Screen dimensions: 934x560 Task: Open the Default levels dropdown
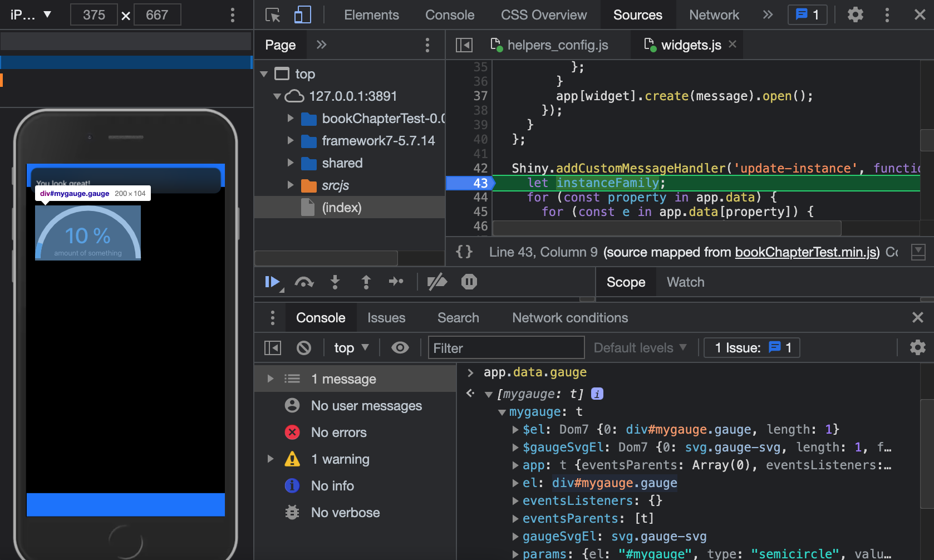point(640,348)
